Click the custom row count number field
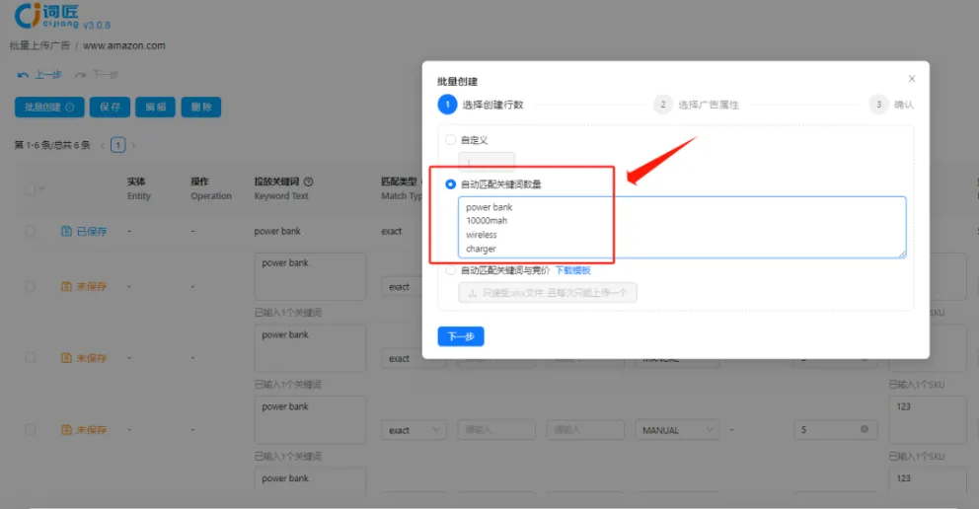980x509 pixels. tap(487, 162)
